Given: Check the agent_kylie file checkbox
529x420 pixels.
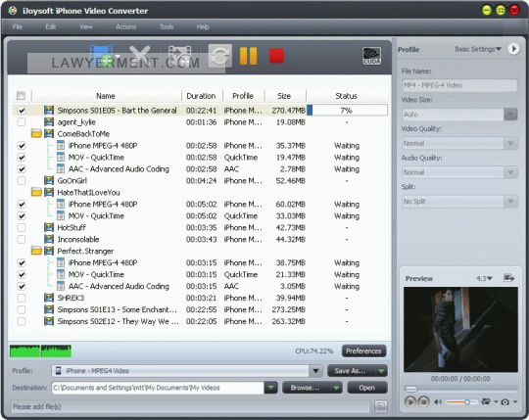Looking at the screenshot, I should 22,122.
